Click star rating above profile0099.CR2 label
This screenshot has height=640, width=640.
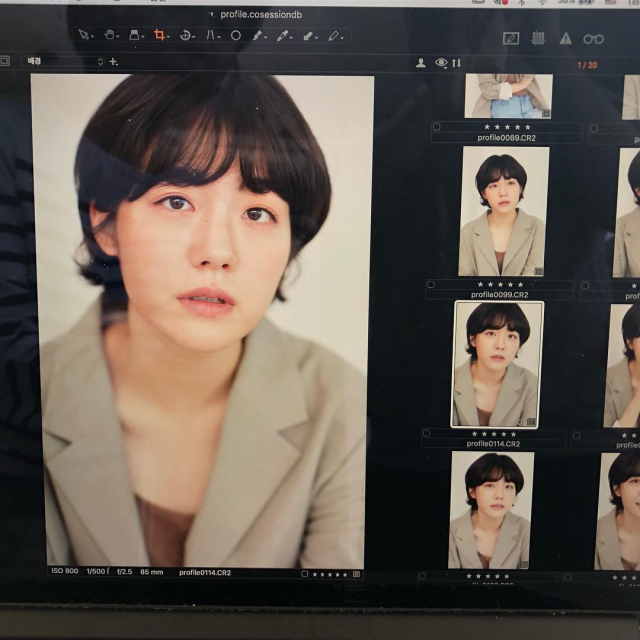tap(500, 284)
